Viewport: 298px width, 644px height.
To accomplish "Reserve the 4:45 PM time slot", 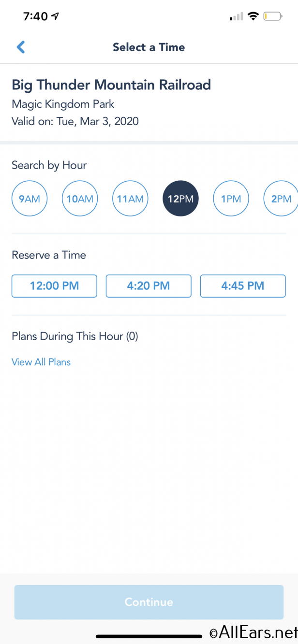I will tap(243, 286).
